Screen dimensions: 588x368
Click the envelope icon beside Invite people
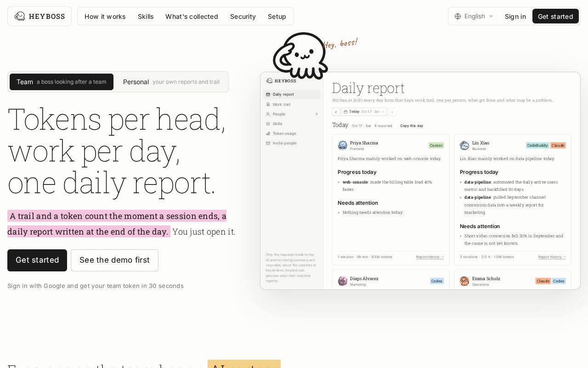[x=268, y=143]
